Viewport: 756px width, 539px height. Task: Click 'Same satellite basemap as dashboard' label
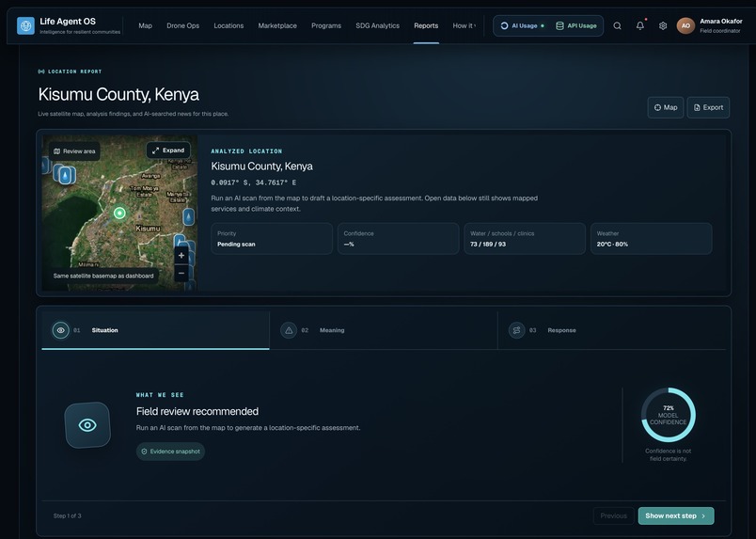point(103,276)
